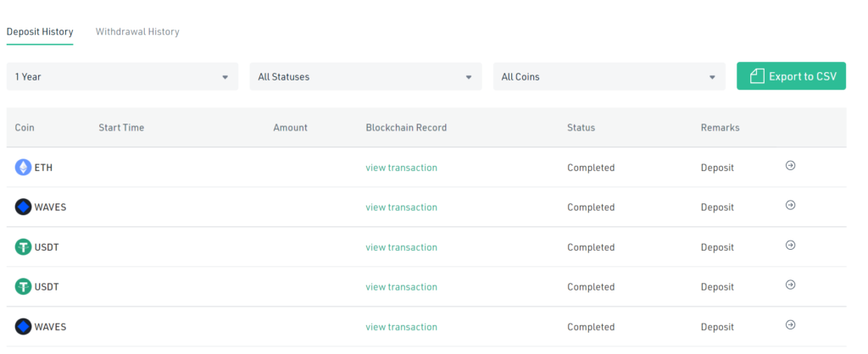Open the All Statuses filter dropdown
Image resolution: width=868 pixels, height=354 pixels.
click(x=365, y=76)
